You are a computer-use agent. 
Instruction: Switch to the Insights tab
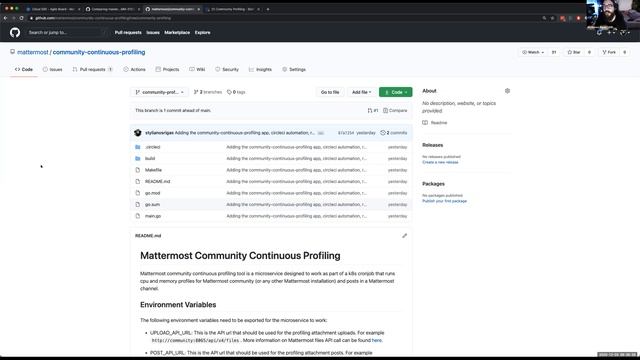click(x=260, y=69)
